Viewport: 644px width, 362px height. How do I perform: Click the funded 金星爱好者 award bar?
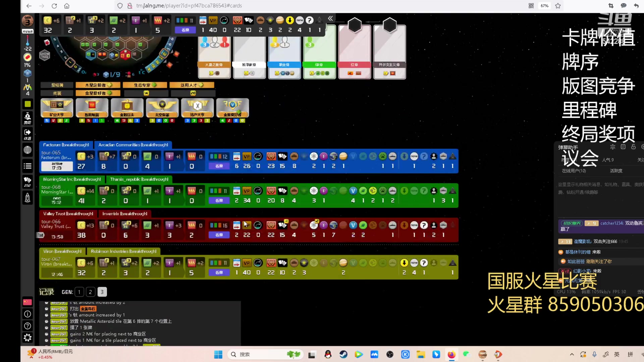coord(98,93)
